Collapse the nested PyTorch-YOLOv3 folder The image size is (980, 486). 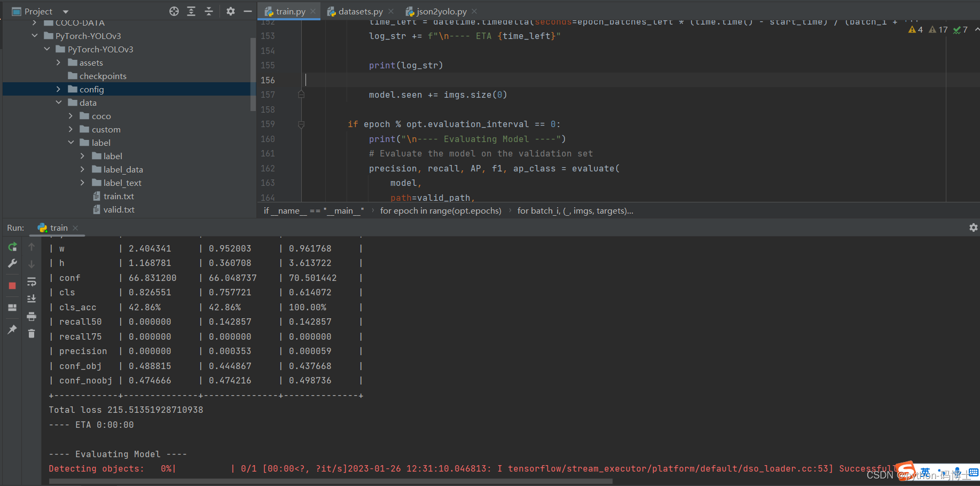[46, 49]
